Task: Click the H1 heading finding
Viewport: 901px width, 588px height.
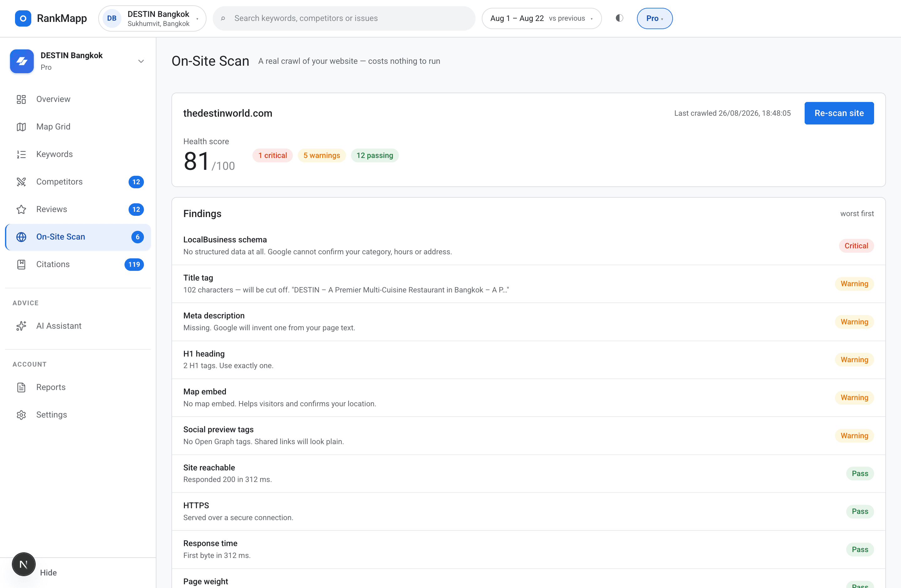Action: tap(528, 359)
